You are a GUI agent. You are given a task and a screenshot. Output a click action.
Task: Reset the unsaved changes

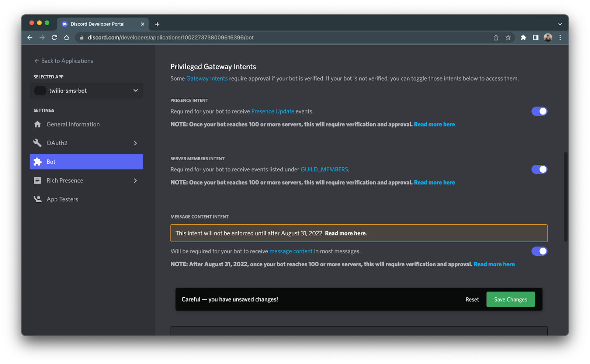[x=472, y=300]
